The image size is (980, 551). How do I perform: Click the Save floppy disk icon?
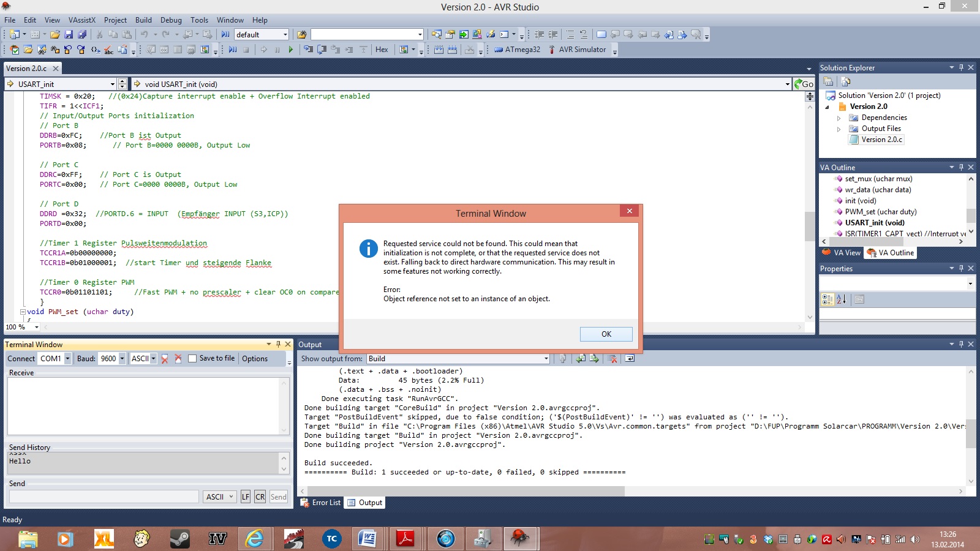pyautogui.click(x=69, y=34)
